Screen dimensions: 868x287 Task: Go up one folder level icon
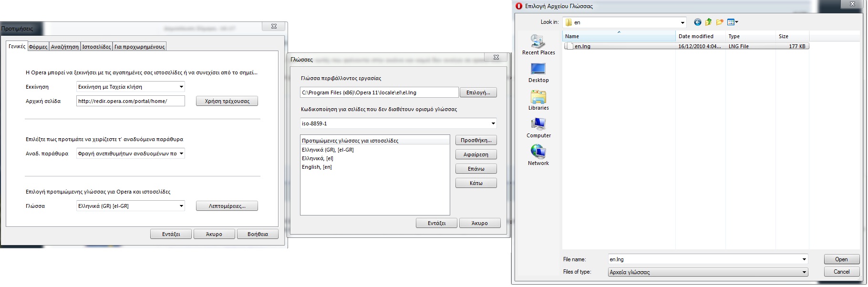pyautogui.click(x=709, y=22)
